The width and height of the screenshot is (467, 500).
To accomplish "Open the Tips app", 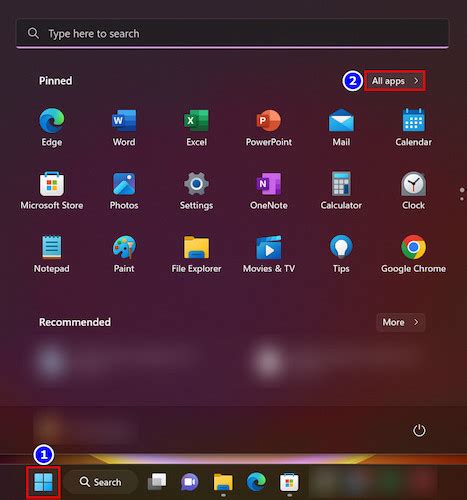I will [x=341, y=254].
